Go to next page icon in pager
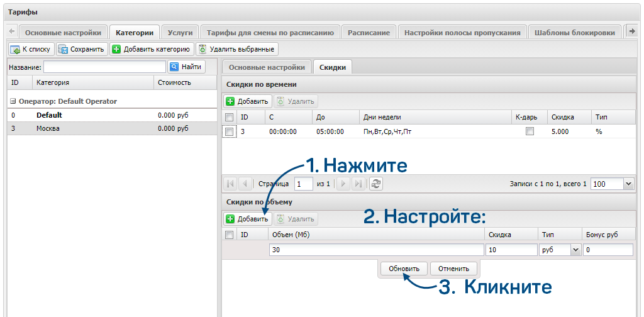The image size is (644, 317). (343, 184)
